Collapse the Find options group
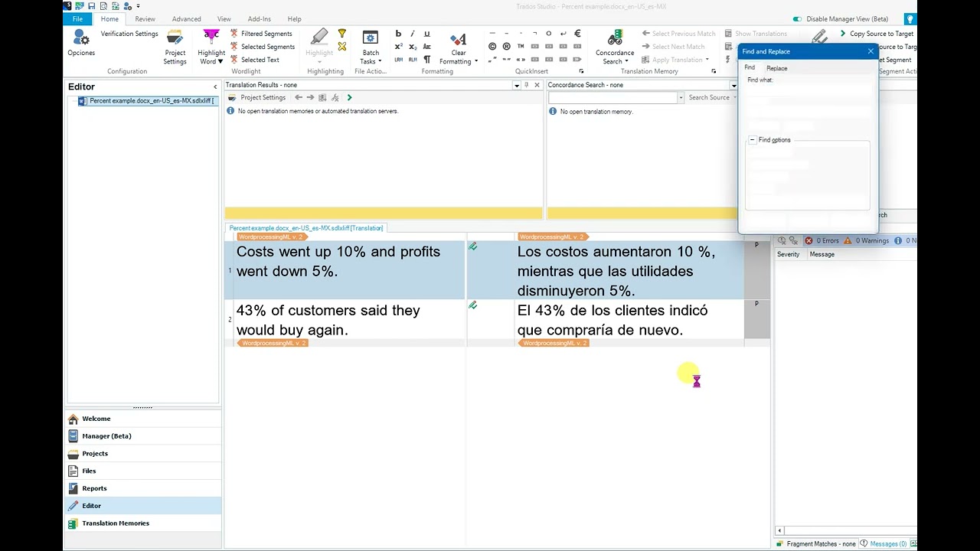The image size is (980, 551). click(752, 140)
